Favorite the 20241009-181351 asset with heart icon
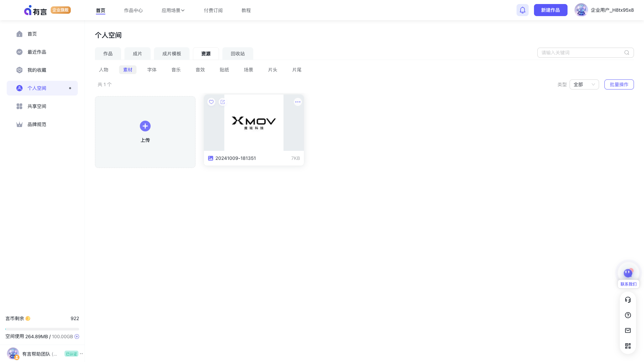644x362 pixels. coord(211,102)
